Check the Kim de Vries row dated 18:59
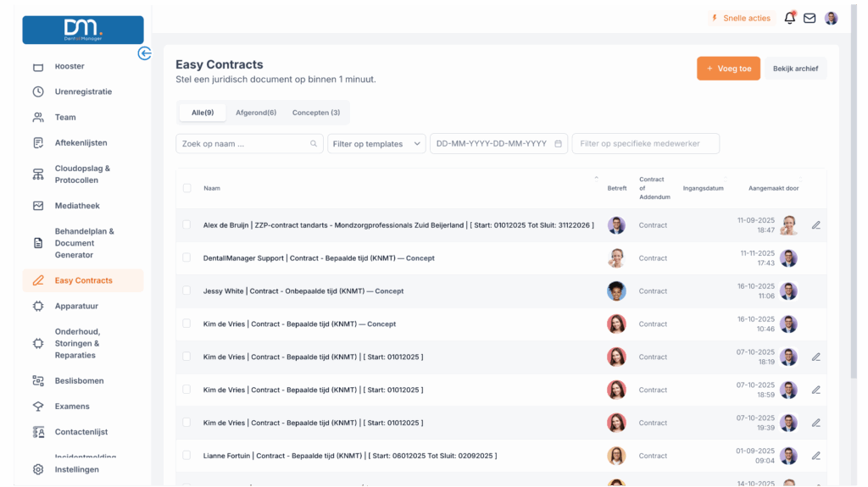 [x=186, y=390]
